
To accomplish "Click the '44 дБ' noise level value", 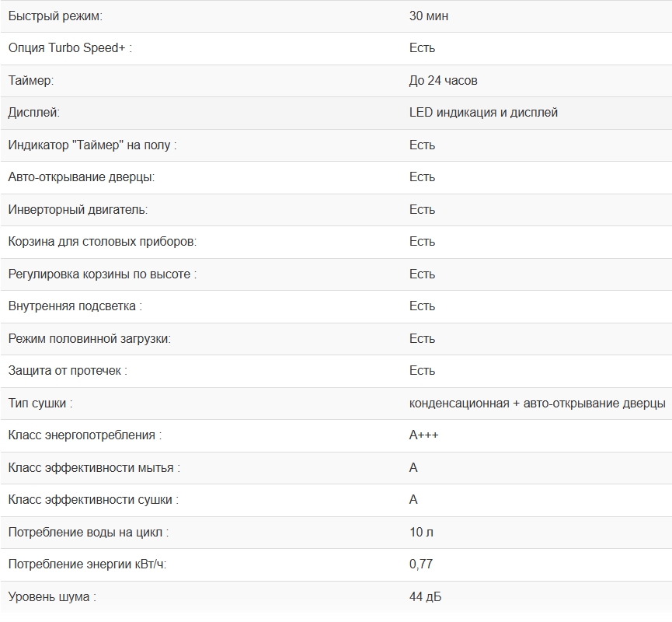I will (x=425, y=597).
